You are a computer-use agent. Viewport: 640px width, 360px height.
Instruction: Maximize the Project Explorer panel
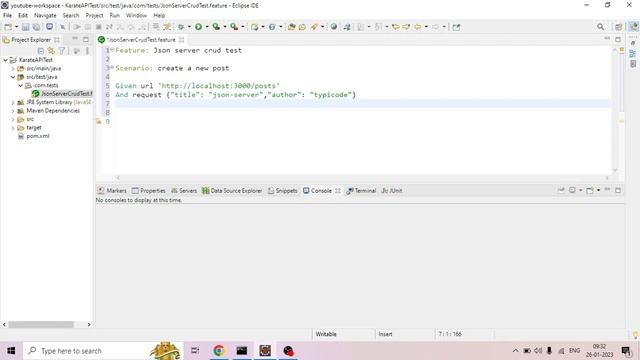86,39
